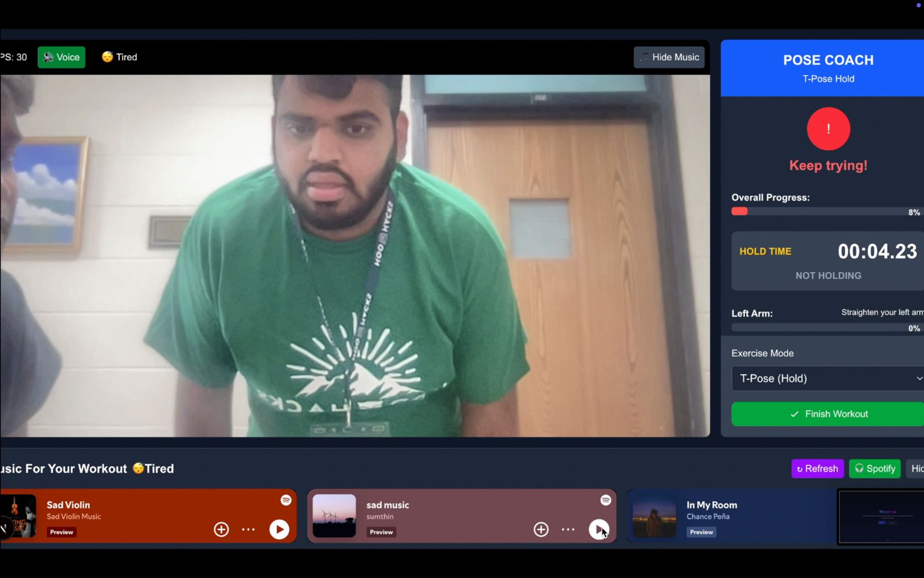Hide the music panel with Hide Music

(669, 57)
